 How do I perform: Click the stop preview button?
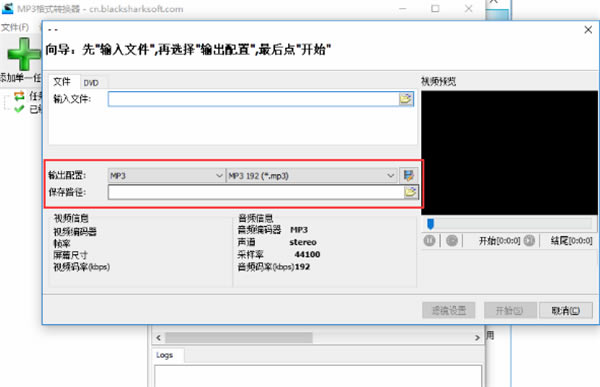[452, 241]
